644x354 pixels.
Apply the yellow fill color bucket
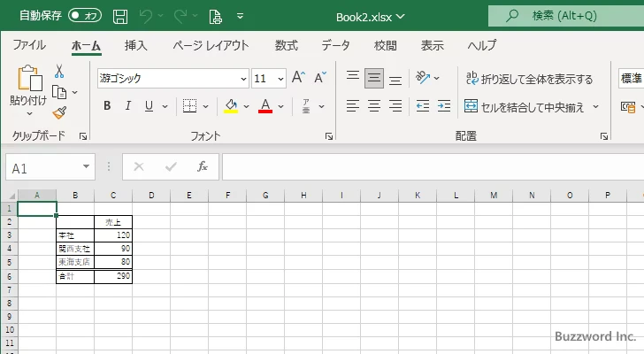(x=231, y=106)
